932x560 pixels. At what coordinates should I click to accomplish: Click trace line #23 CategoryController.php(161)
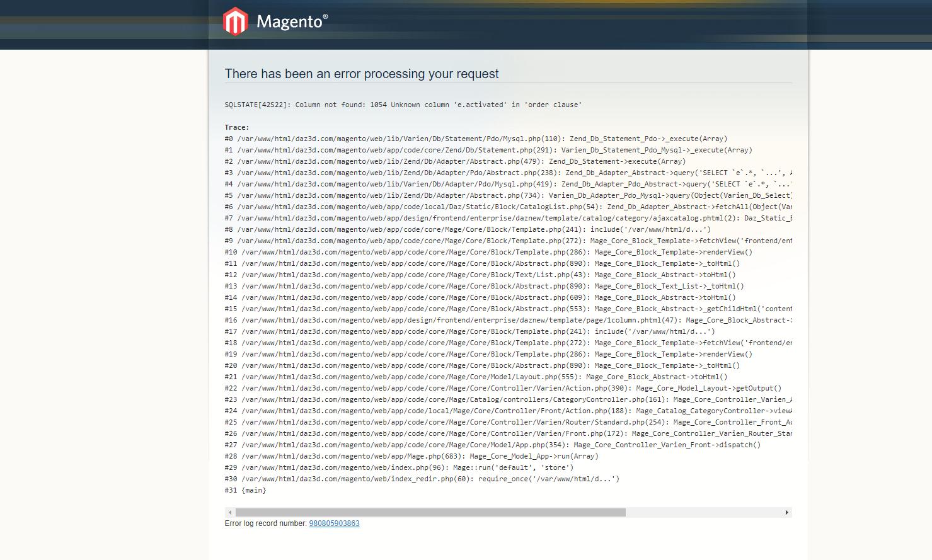click(509, 399)
